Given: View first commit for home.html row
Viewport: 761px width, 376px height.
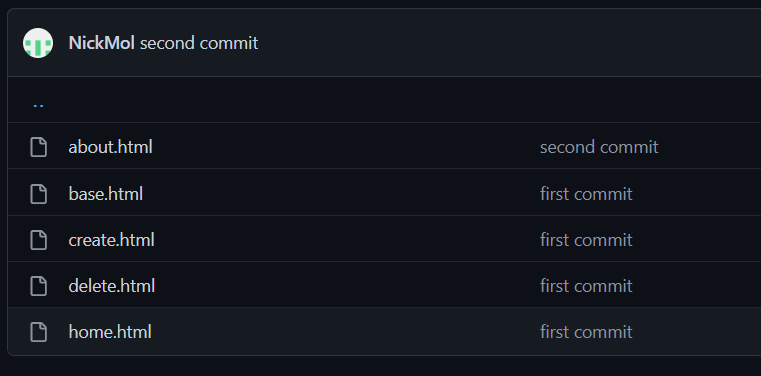Looking at the screenshot, I should click(586, 332).
